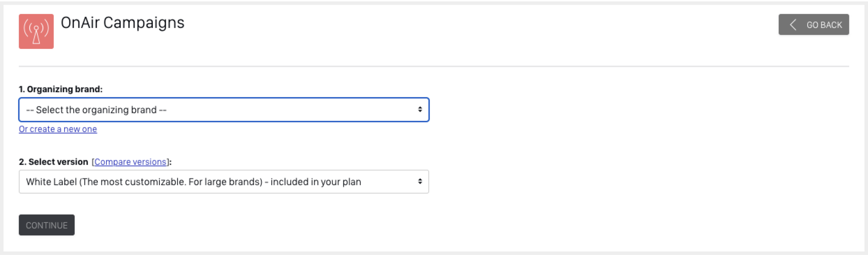Click the closing bracket after Compare versions
Screen dimensions: 868x255
pos(168,162)
